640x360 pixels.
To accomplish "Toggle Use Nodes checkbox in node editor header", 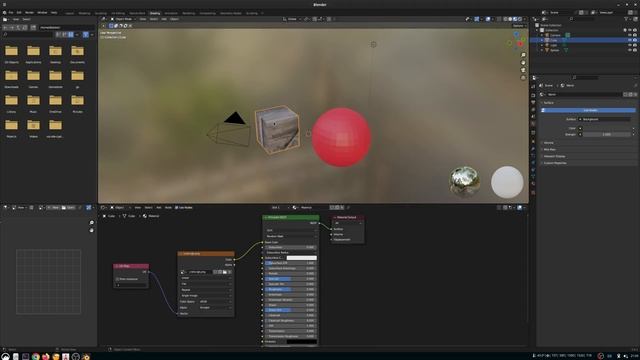I will pos(177,207).
